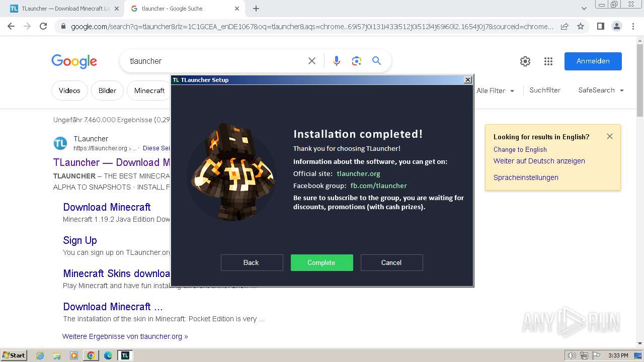Start Google voice search via microphone icon
Viewport: 644px width, 362px height.
(x=337, y=61)
